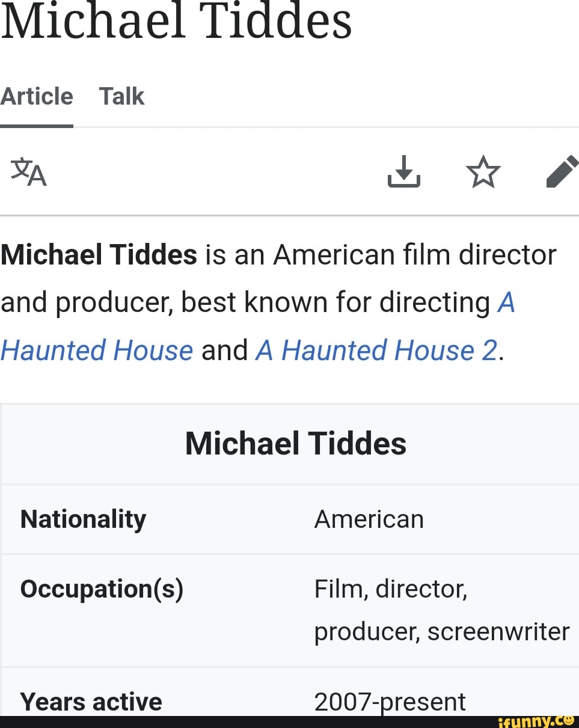Expand the Occupation(s) row details
This screenshot has height=728, width=579.
point(101,589)
